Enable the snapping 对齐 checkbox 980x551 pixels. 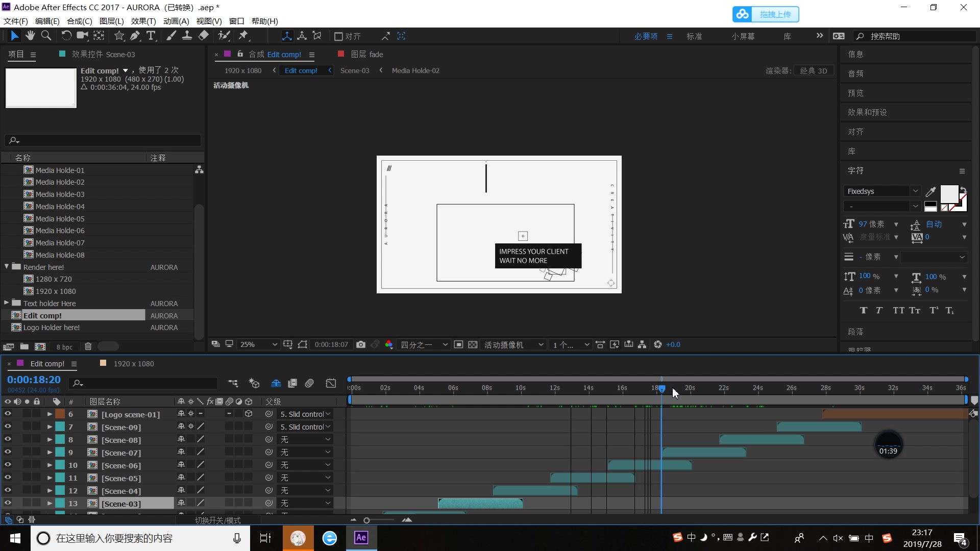338,36
